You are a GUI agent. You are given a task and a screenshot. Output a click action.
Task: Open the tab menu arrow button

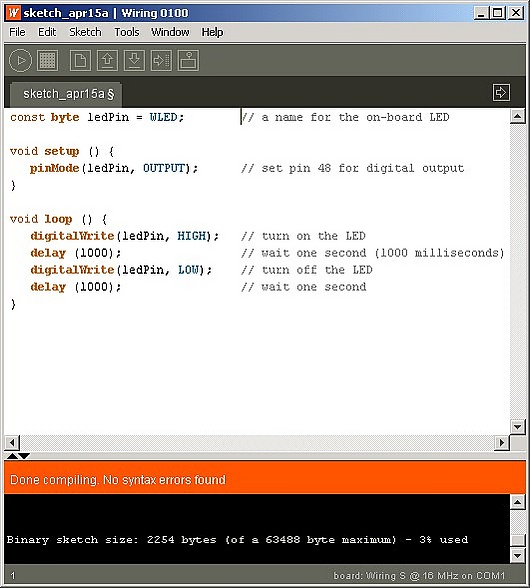pyautogui.click(x=501, y=92)
